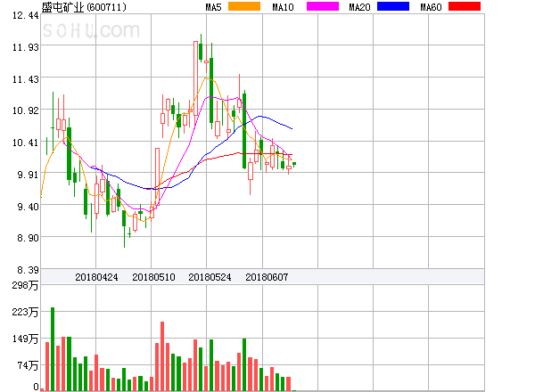
Task: Click the 9.40 price axis label
Action: click(x=28, y=207)
